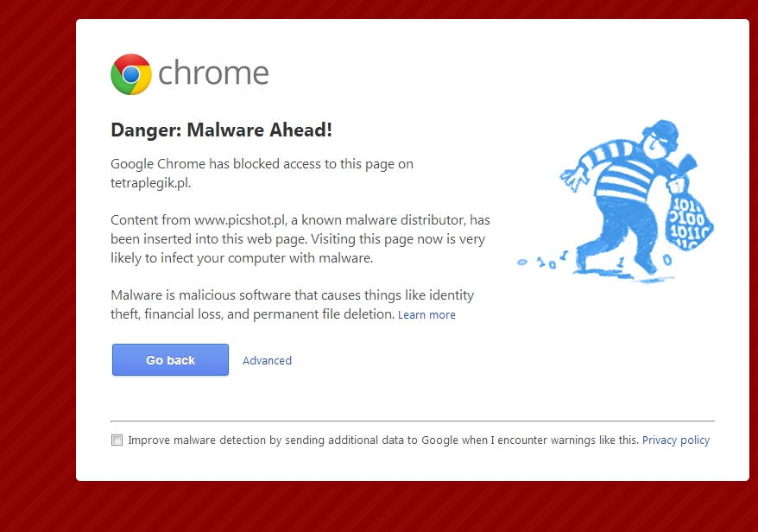Click the Go back button
The width and height of the screenshot is (758, 532).
[x=170, y=360]
